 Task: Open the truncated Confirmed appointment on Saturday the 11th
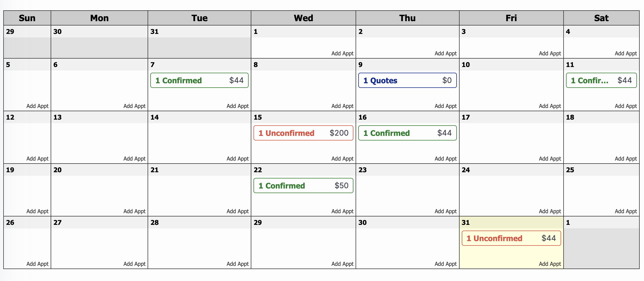pos(601,80)
